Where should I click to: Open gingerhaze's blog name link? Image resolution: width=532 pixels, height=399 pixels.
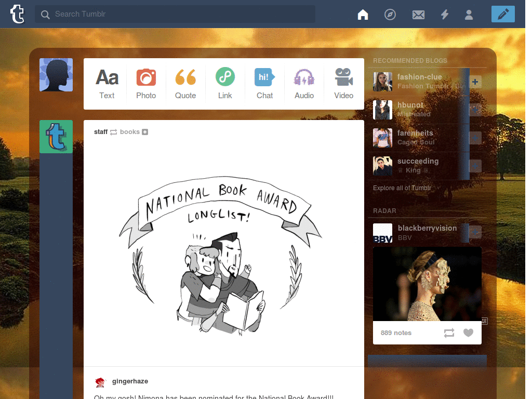pyautogui.click(x=130, y=381)
